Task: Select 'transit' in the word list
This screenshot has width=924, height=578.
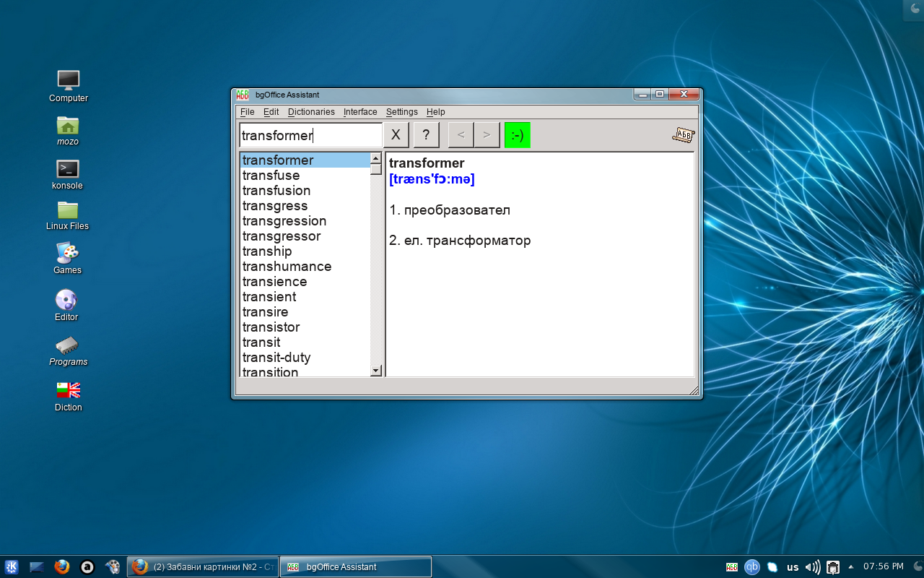Action: (x=305, y=342)
